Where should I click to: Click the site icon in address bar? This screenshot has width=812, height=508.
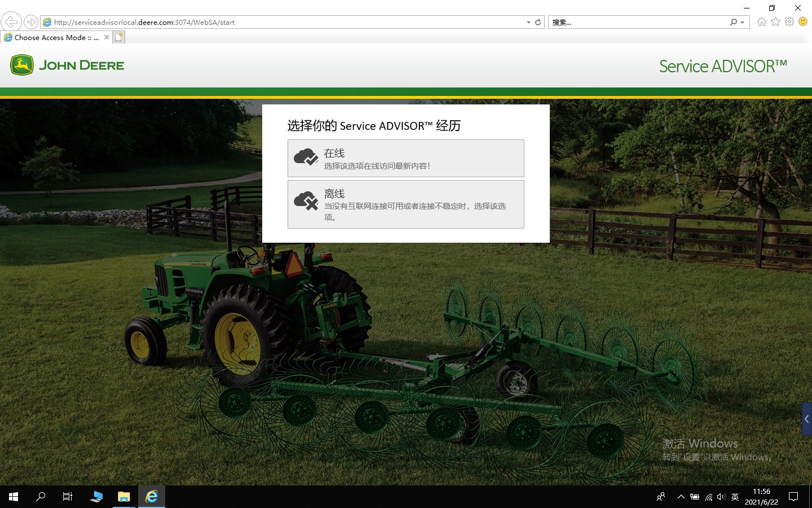(47, 22)
